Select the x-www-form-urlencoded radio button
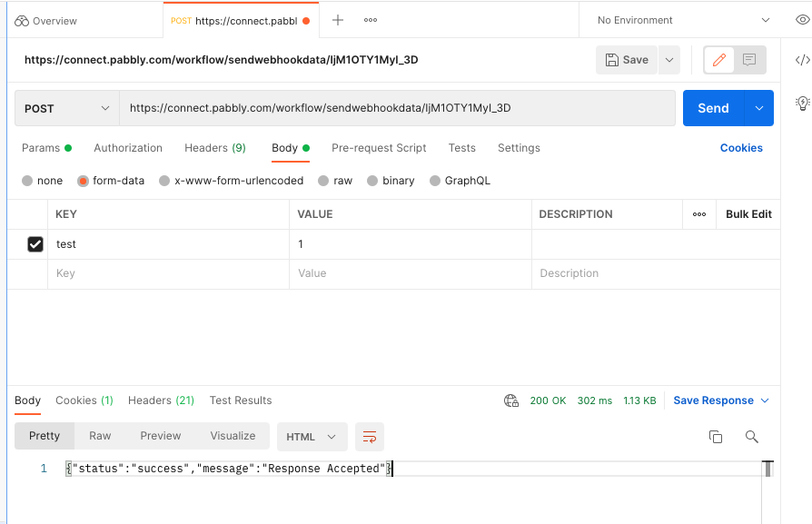812x524 pixels. (x=164, y=181)
